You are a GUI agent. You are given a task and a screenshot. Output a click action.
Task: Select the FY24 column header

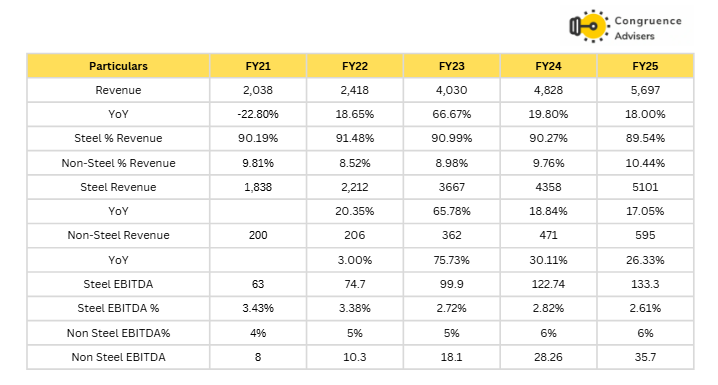coord(548,66)
